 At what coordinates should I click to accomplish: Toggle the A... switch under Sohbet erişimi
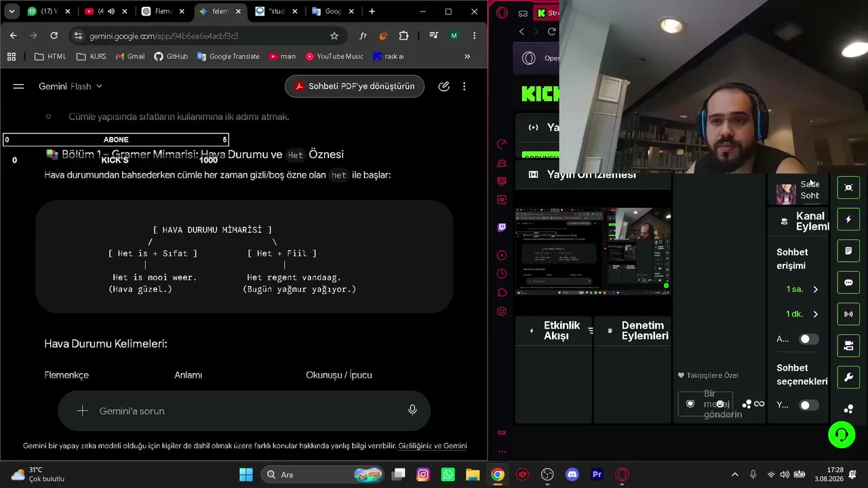point(809,339)
